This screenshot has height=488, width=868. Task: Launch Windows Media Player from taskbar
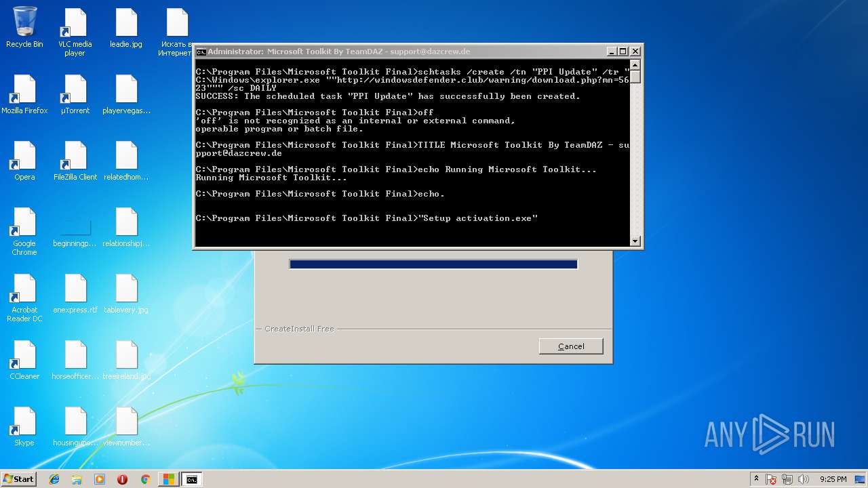tap(100, 479)
